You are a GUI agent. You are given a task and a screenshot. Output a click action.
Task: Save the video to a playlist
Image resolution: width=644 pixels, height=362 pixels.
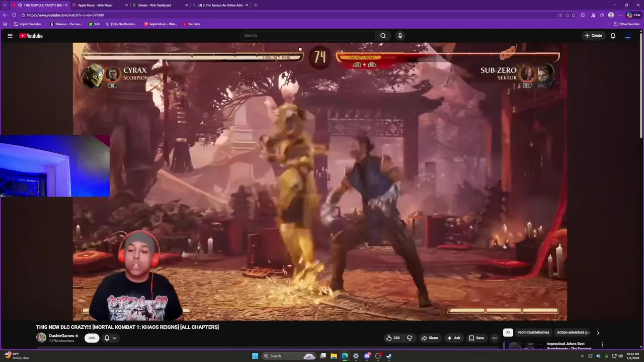(476, 338)
